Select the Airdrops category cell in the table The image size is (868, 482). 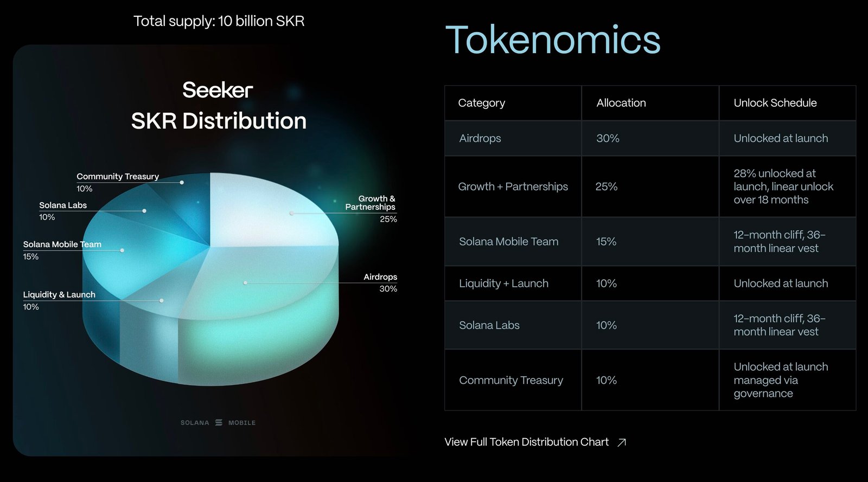point(480,138)
